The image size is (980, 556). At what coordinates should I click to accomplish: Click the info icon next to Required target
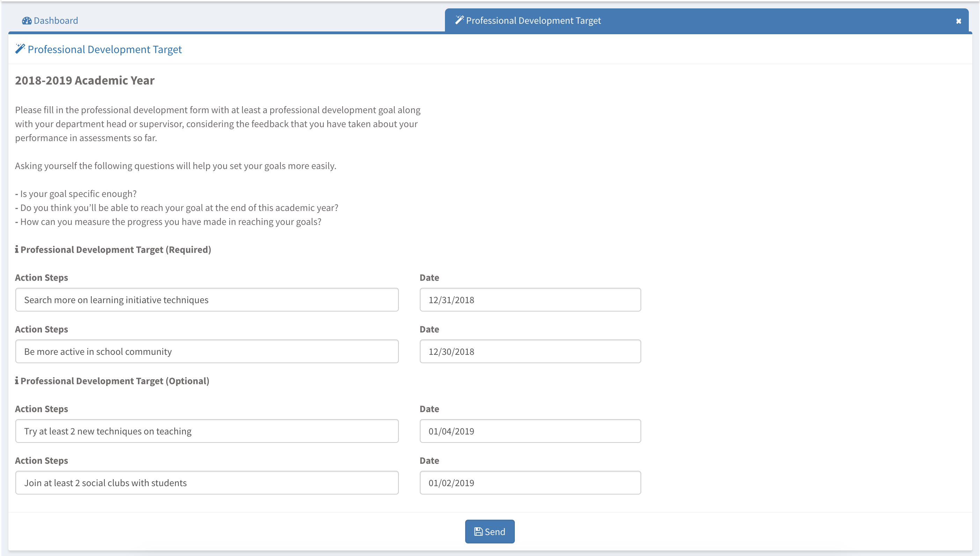(17, 249)
